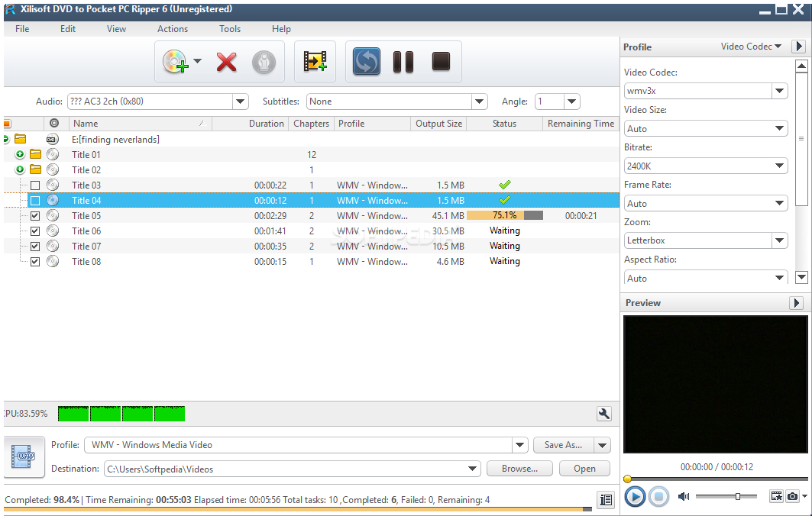The width and height of the screenshot is (812, 516).
Task: Pause the conversion
Action: 403,62
